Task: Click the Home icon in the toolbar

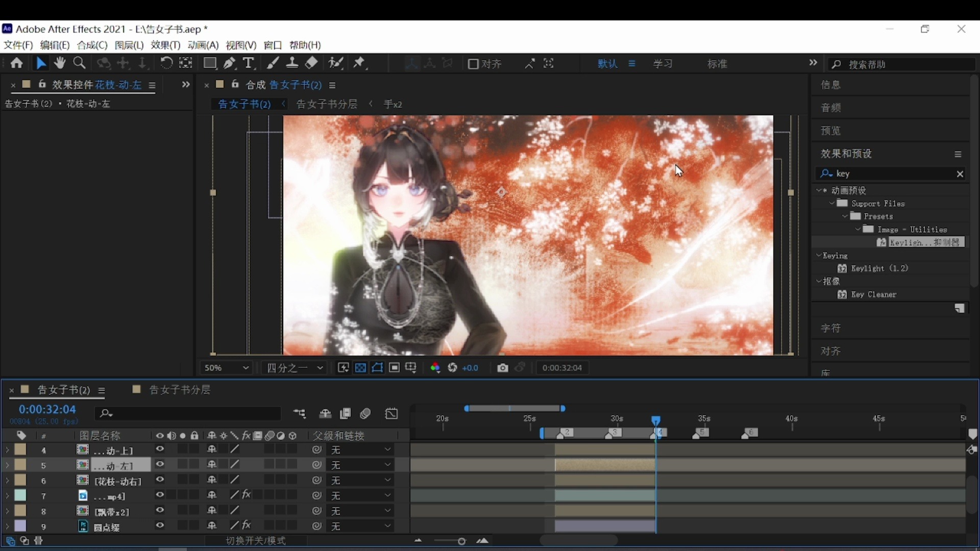Action: tap(16, 63)
